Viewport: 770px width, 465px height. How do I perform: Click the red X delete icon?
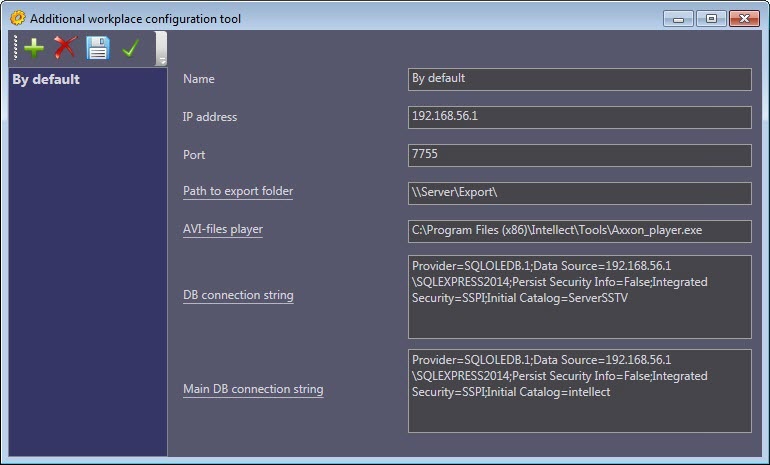click(x=66, y=47)
